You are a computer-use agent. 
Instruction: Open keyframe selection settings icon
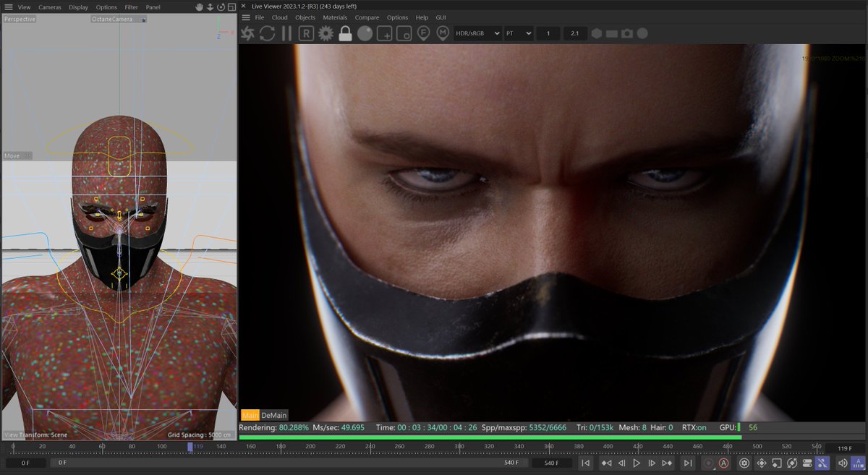point(744,463)
